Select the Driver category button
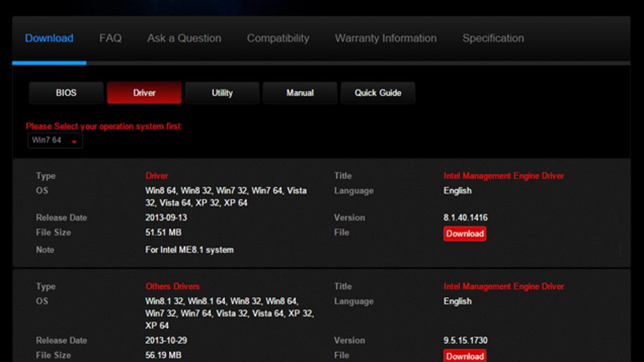Viewport: 644px width, 362px height. [x=144, y=93]
